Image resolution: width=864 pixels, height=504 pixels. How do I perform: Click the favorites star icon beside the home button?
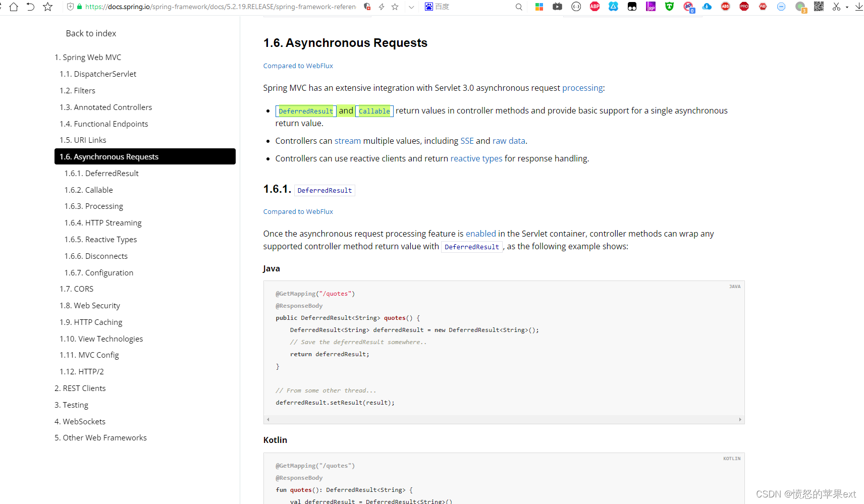47,7
